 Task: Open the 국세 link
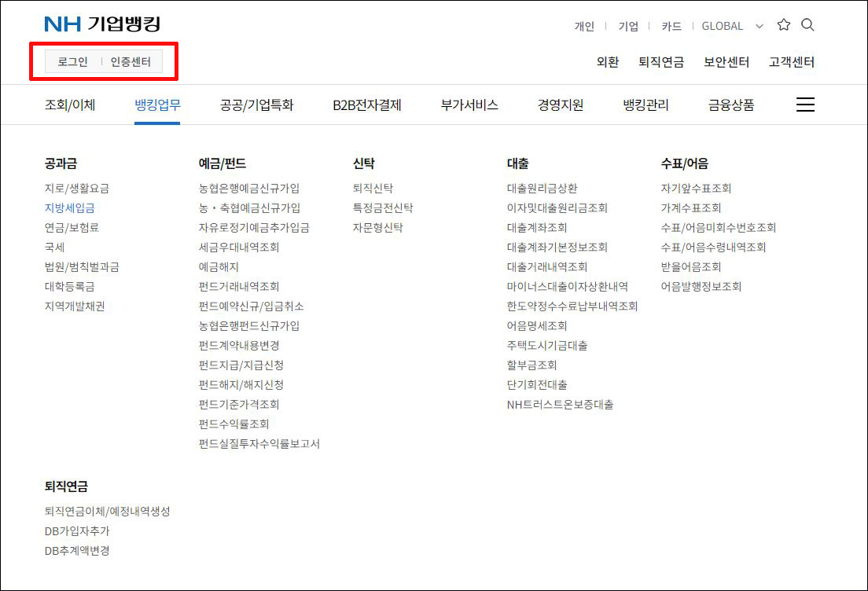54,248
